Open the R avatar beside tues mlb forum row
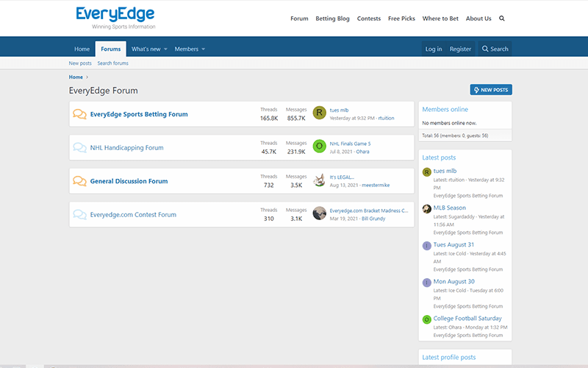The height and width of the screenshot is (368, 588). pyautogui.click(x=320, y=113)
